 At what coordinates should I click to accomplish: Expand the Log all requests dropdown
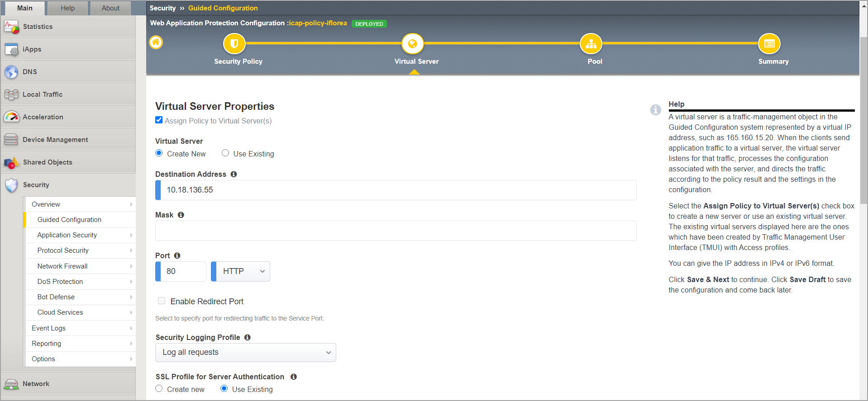point(245,353)
